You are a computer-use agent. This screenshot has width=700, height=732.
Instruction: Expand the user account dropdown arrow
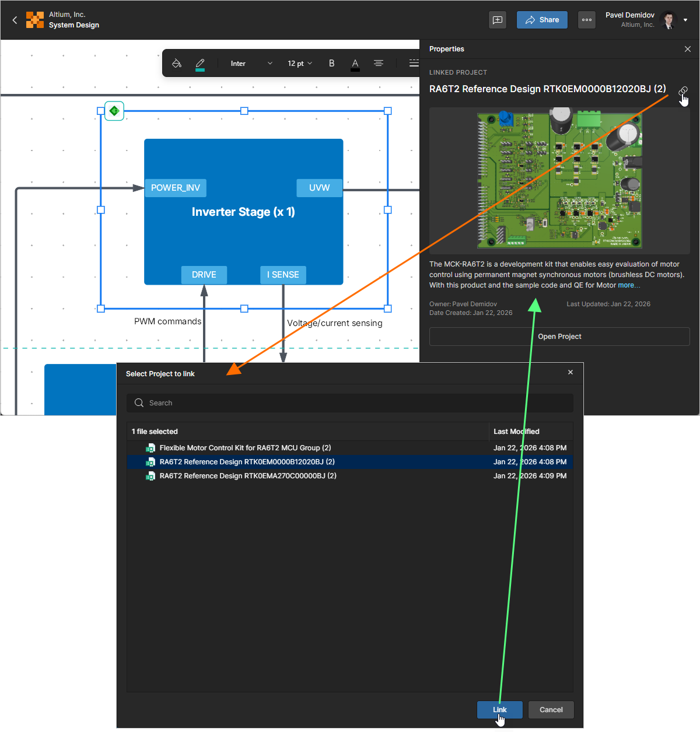685,20
